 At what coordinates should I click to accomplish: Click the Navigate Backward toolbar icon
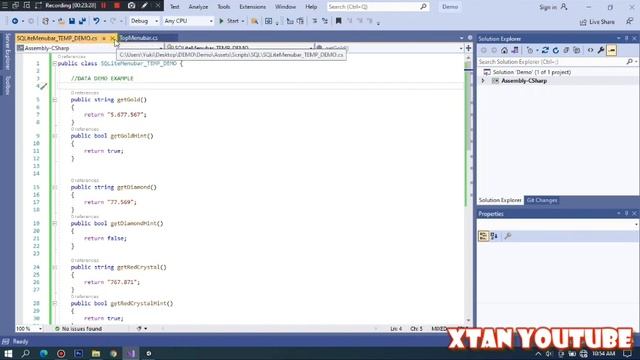coord(15,21)
